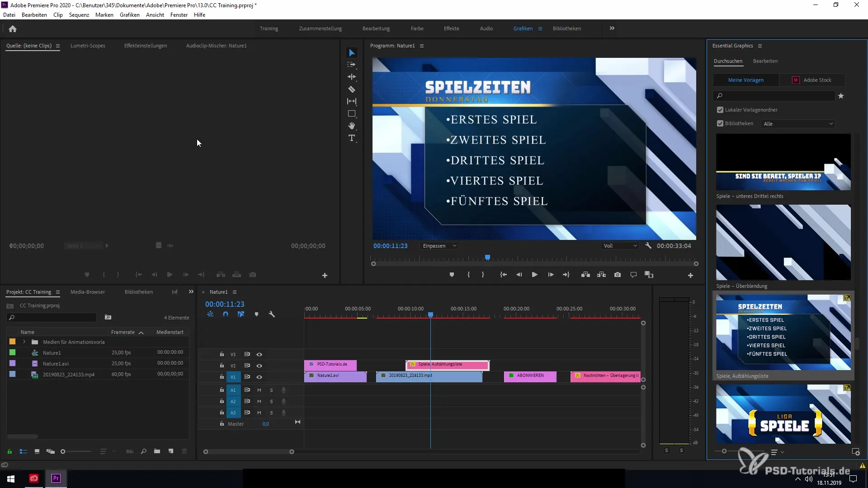
Task: Lock track V3 with lock icon
Action: pos(222,354)
